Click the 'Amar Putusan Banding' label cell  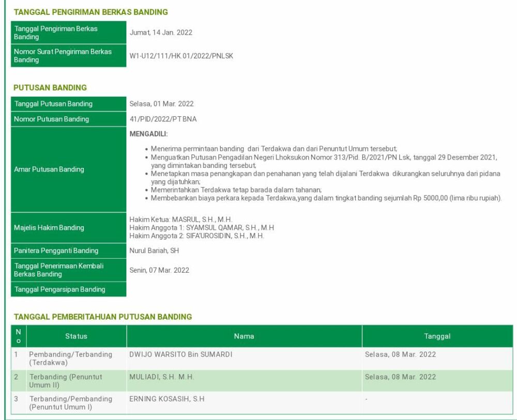point(68,169)
